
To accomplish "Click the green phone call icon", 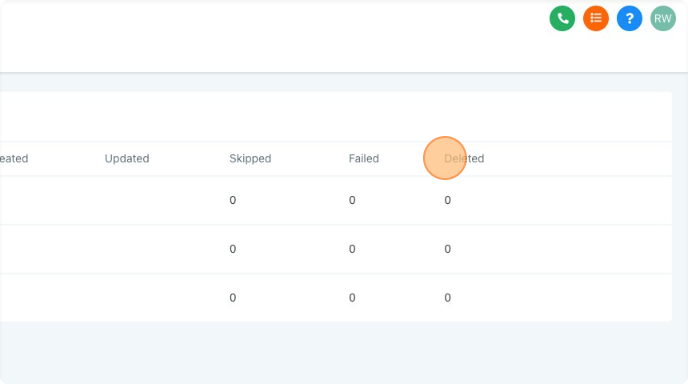I will 562,18.
